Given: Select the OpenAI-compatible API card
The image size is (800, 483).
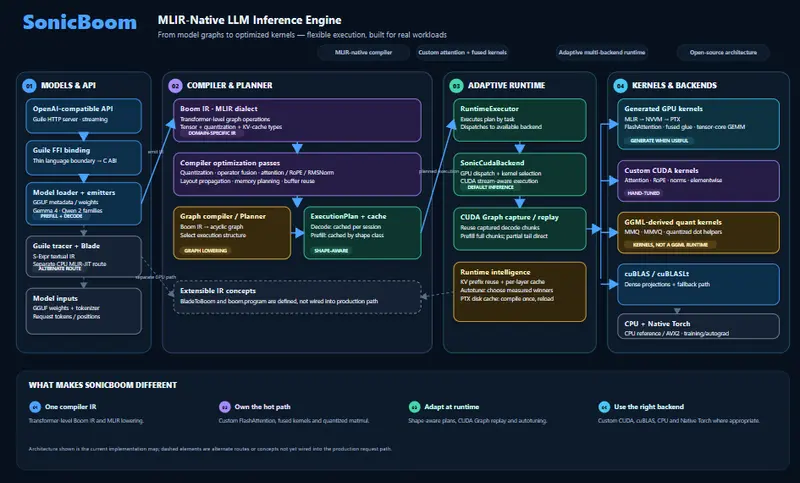Looking at the screenshot, I should click(84, 116).
